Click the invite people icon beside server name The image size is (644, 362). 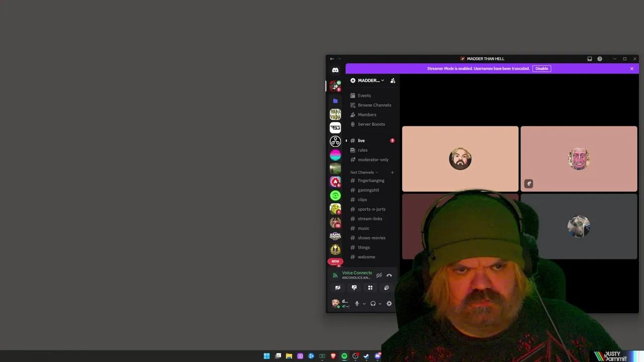point(393,80)
